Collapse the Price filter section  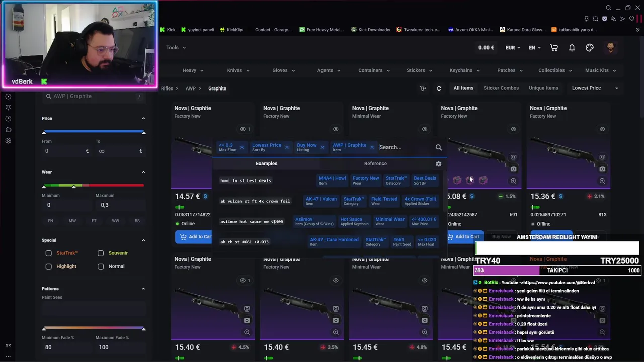(143, 118)
